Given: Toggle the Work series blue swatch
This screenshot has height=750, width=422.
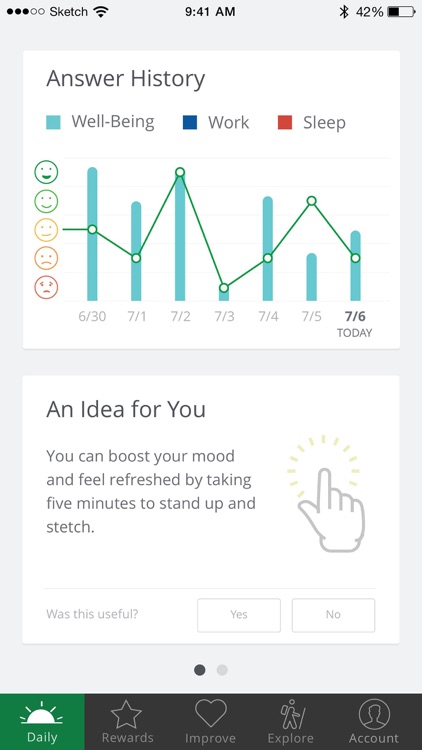Looking at the screenshot, I should (190, 122).
